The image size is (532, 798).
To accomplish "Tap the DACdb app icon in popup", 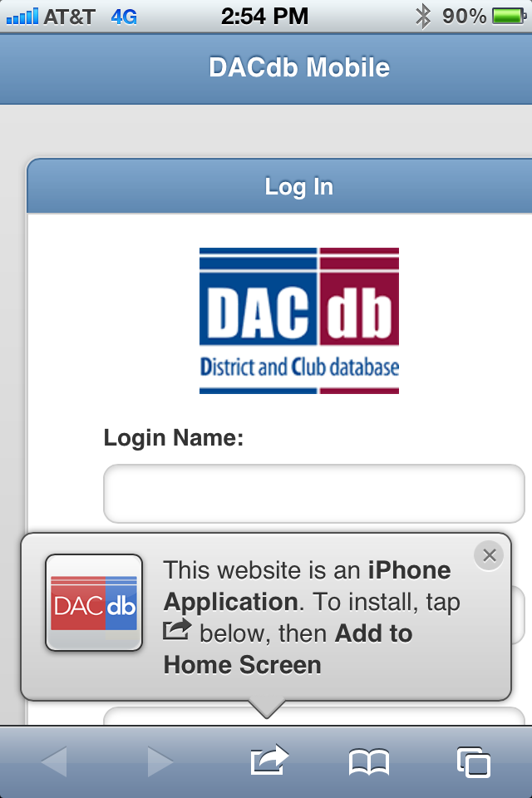I will click(x=94, y=603).
